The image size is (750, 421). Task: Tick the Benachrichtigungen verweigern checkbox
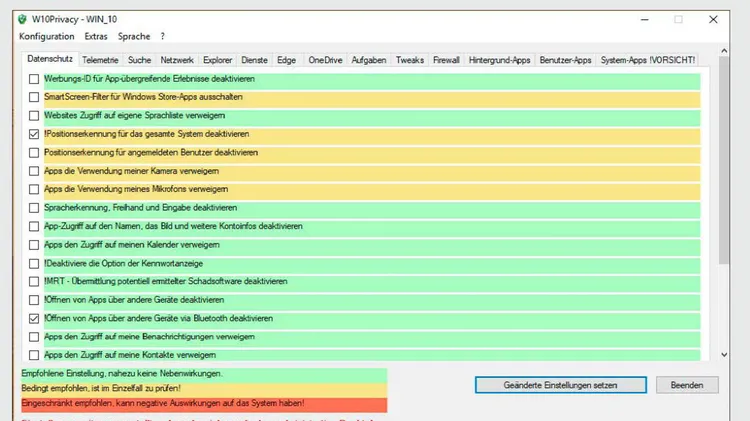(x=33, y=337)
